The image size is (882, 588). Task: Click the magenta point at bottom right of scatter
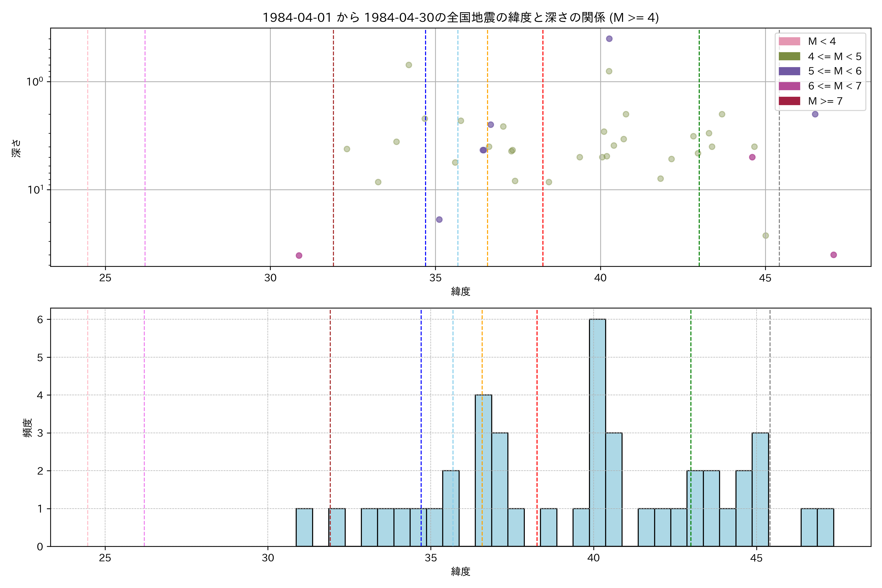[x=834, y=255]
